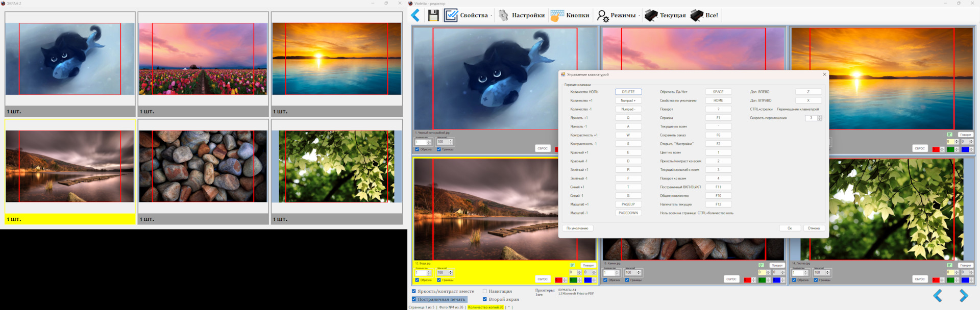Print everything using the Все! printer icon
Viewport: 980px width, 310px height.
(697, 15)
